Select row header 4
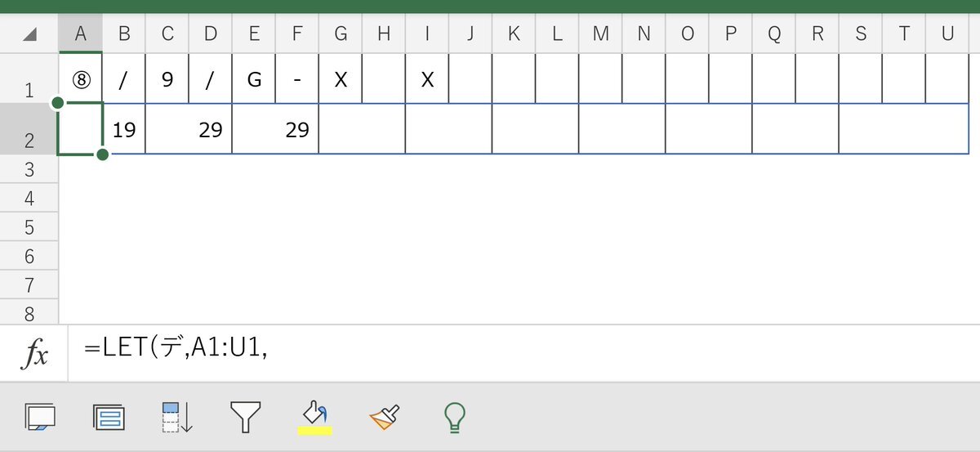Screen dimensions: 980x452 click(x=29, y=199)
